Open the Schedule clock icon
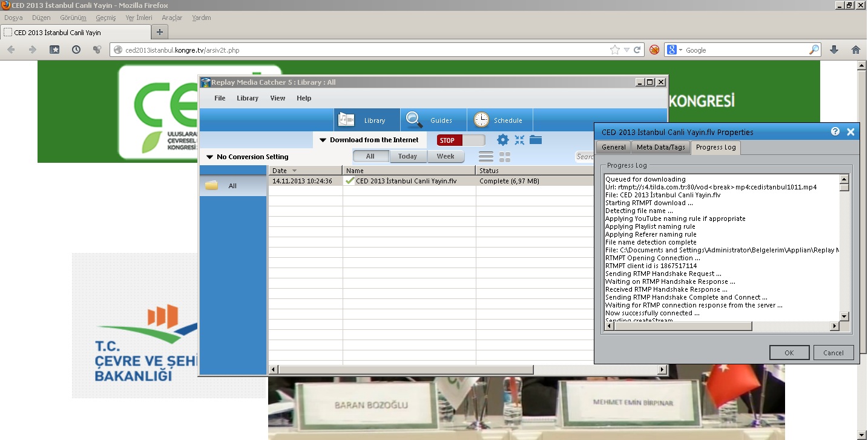Image resolution: width=868 pixels, height=440 pixels. click(x=481, y=120)
